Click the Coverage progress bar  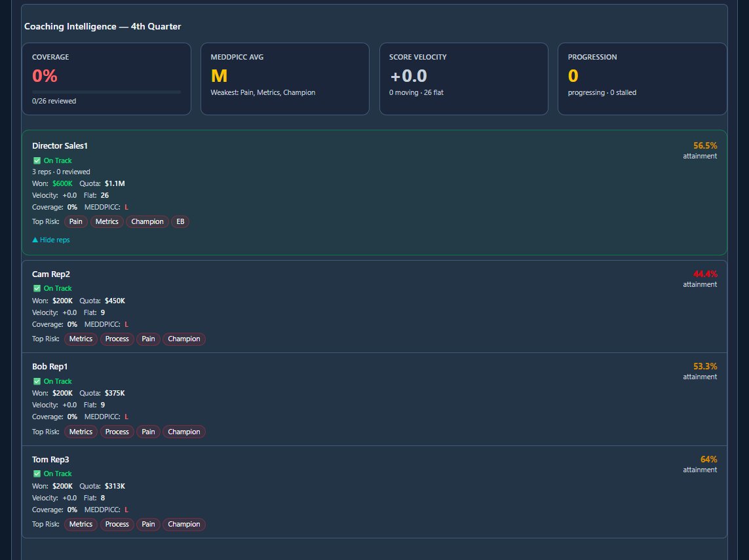pyautogui.click(x=106, y=92)
